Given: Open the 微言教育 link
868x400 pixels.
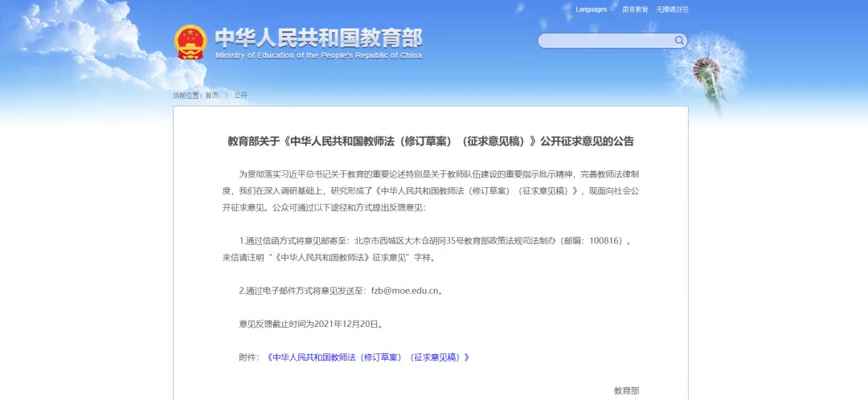Looking at the screenshot, I should point(634,10).
